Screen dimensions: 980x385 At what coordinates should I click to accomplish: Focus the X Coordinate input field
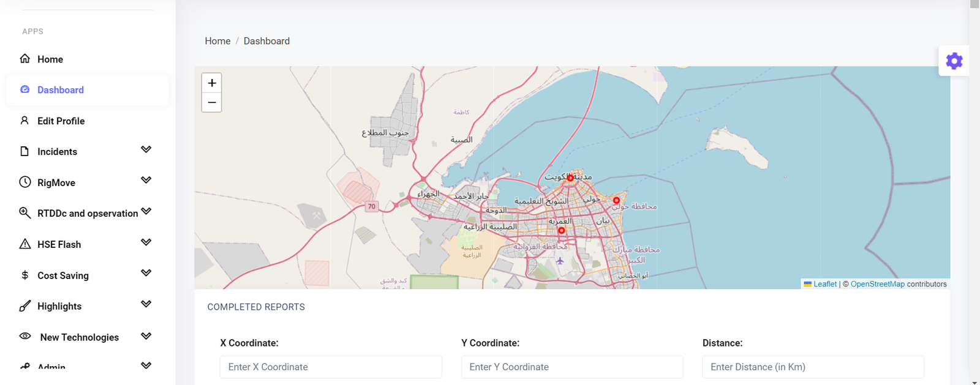pyautogui.click(x=331, y=367)
